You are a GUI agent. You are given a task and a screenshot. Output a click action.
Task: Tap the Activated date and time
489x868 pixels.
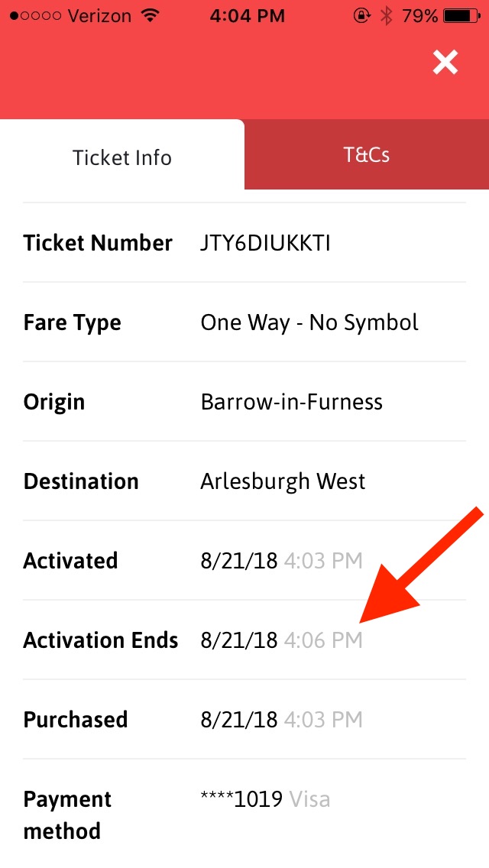coord(281,561)
